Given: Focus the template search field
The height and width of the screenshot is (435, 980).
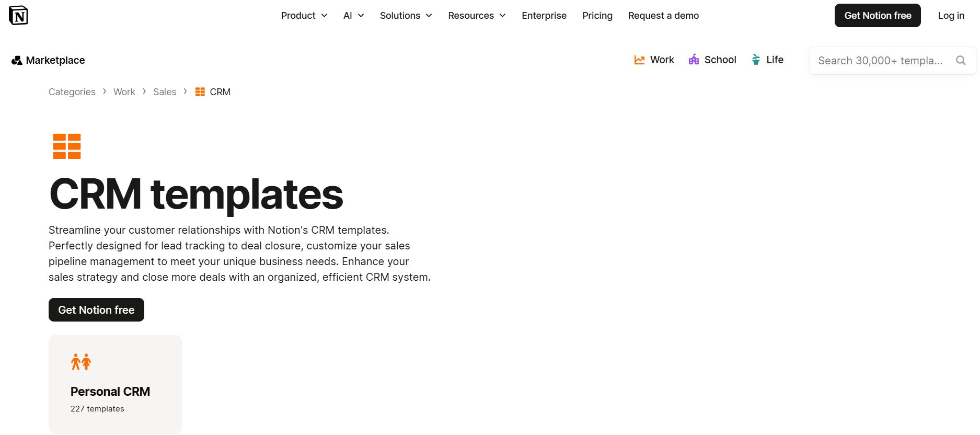Looking at the screenshot, I should pos(893,61).
